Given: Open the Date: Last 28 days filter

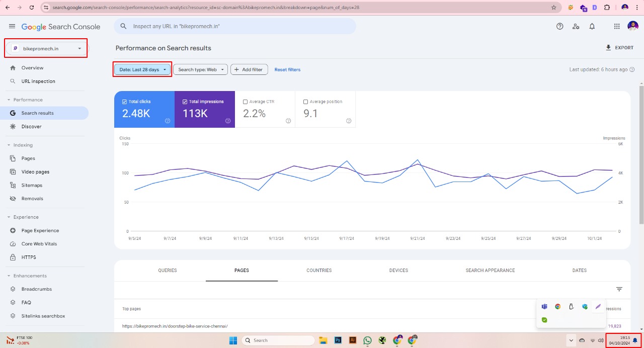Looking at the screenshot, I should click(142, 70).
